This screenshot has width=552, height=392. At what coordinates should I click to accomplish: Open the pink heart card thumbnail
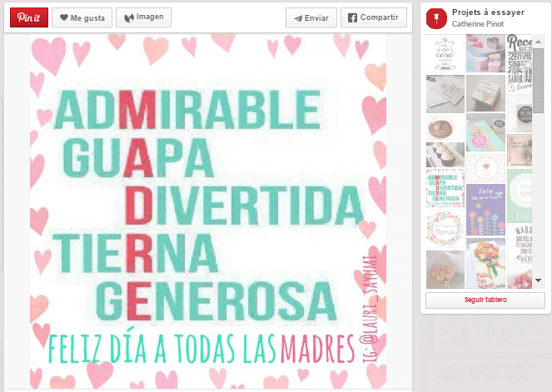tap(485, 166)
